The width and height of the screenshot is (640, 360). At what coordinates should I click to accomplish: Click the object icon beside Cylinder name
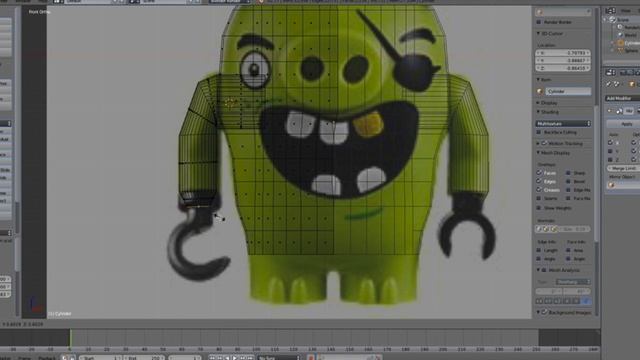tap(540, 91)
